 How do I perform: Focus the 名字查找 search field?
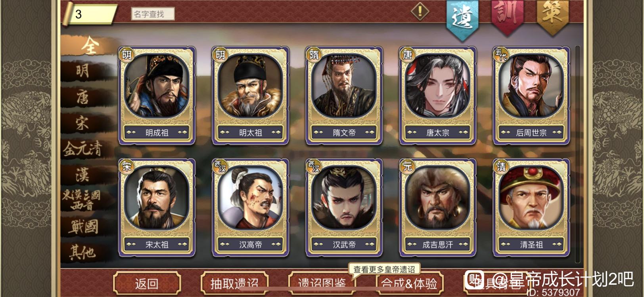point(153,14)
